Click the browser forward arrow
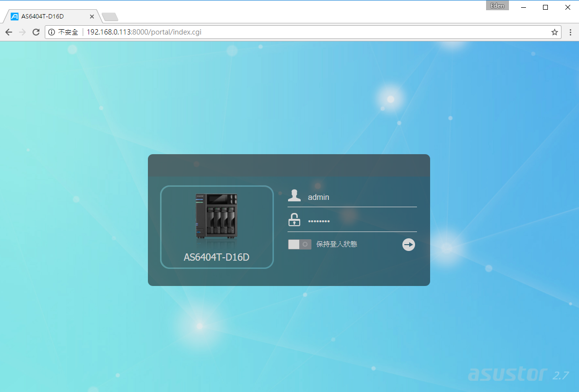The height and width of the screenshot is (392, 579). click(22, 32)
